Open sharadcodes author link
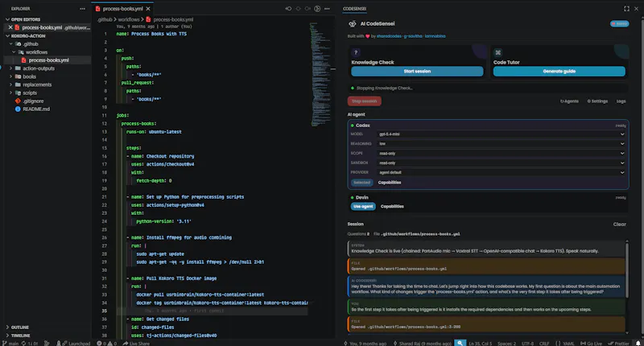The image size is (644, 346). 390,36
